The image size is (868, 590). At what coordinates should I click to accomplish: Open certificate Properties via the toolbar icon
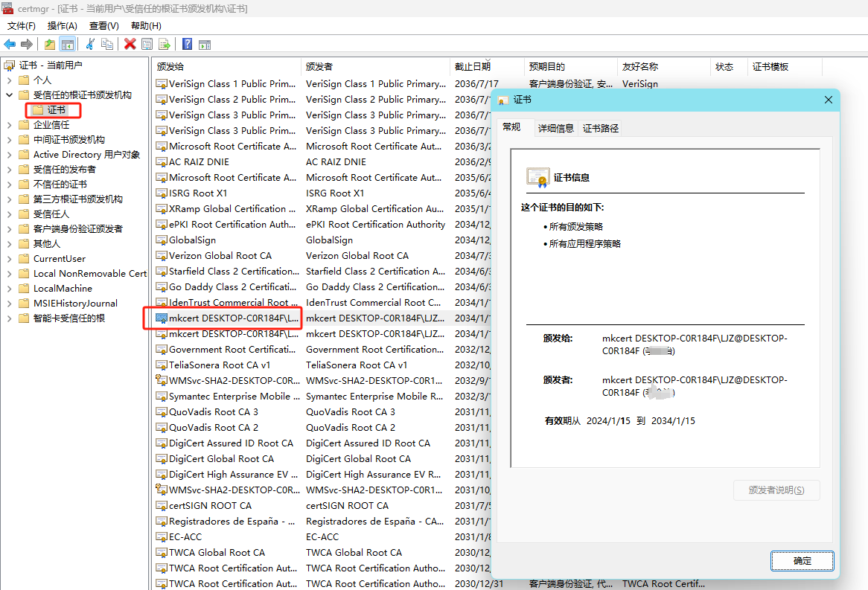(148, 44)
